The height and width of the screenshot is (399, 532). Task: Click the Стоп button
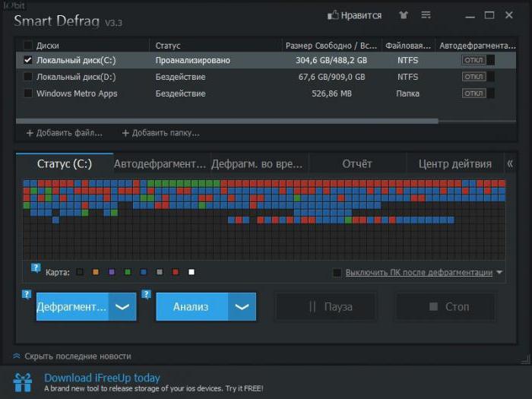(445, 307)
